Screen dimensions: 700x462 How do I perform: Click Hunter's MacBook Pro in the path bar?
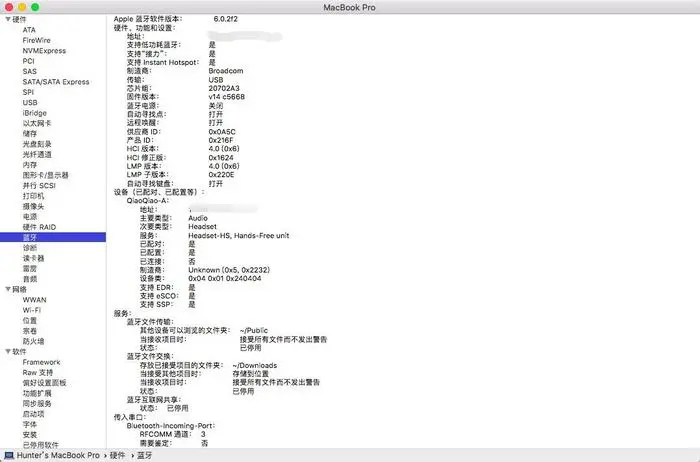[54, 455]
